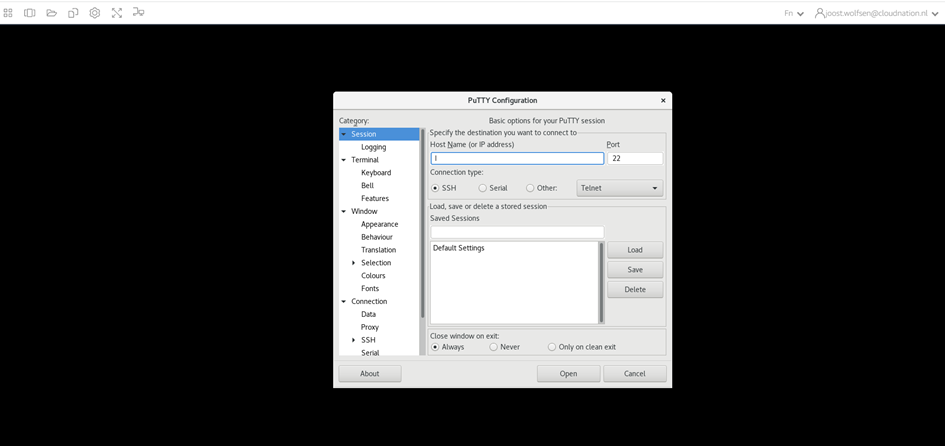Select the Serial connection type radio button

point(483,188)
